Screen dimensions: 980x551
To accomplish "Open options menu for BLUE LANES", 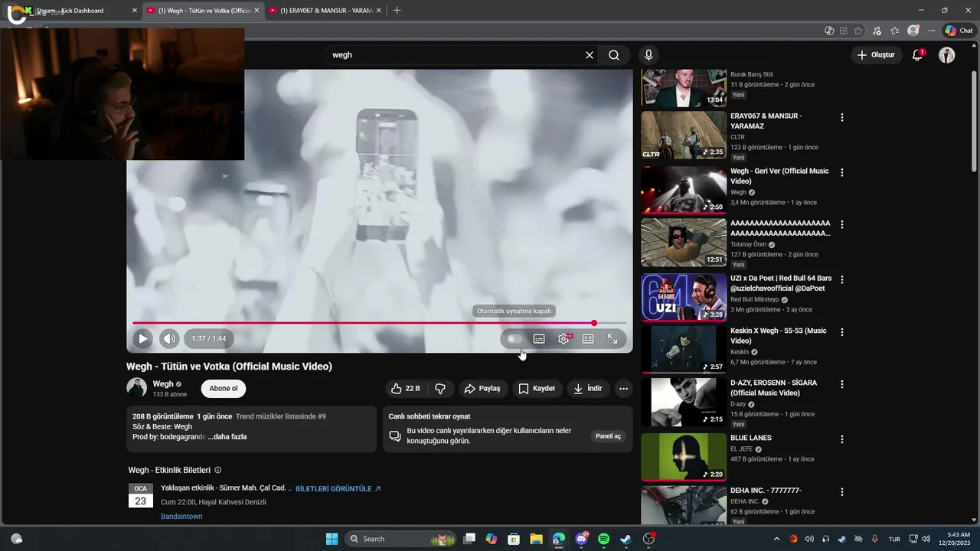I will coord(842,439).
